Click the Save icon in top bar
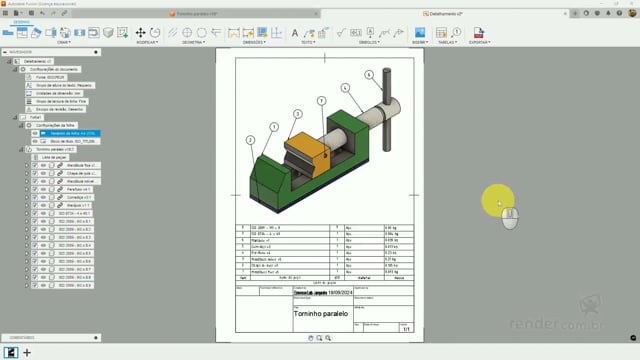This screenshot has width=640, height=360. pyautogui.click(x=31, y=13)
